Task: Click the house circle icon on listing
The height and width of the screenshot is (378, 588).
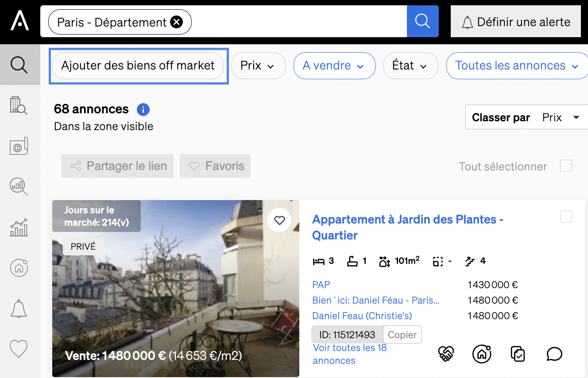Action: click(482, 354)
